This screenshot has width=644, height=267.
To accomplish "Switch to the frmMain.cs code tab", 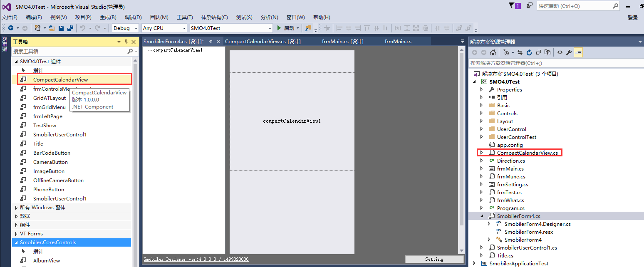I will pyautogui.click(x=398, y=41).
